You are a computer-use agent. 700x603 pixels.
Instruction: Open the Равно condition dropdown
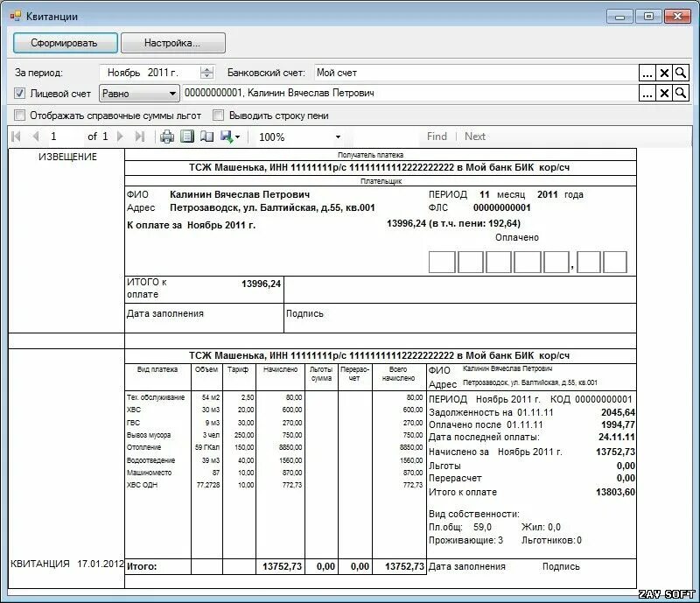[x=139, y=94]
